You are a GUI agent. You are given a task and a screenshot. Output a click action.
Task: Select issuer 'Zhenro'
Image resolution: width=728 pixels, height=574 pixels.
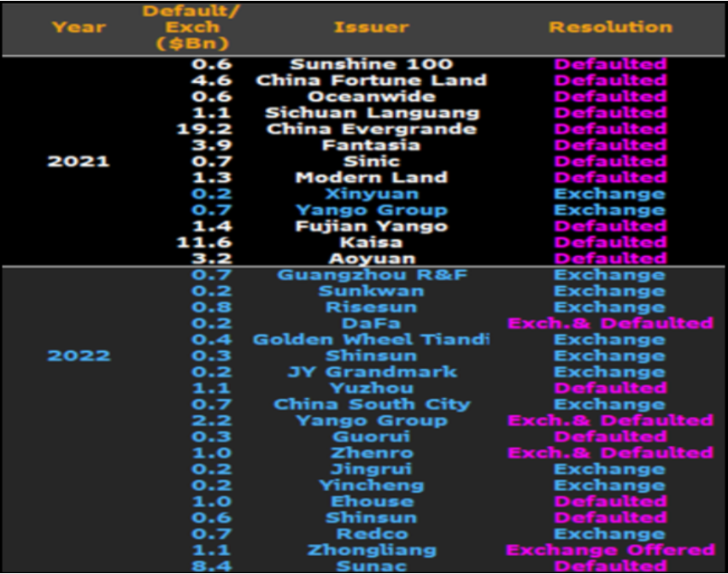coord(371,453)
